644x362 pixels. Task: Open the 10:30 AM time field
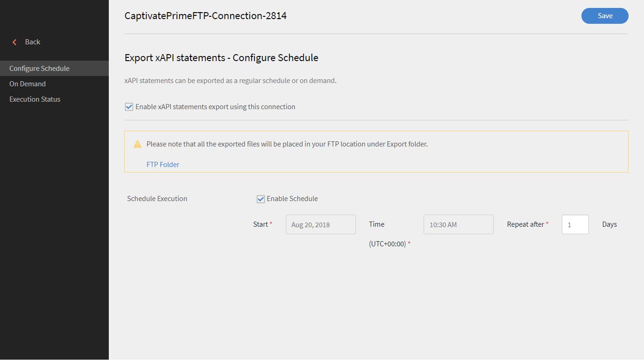coord(458,224)
